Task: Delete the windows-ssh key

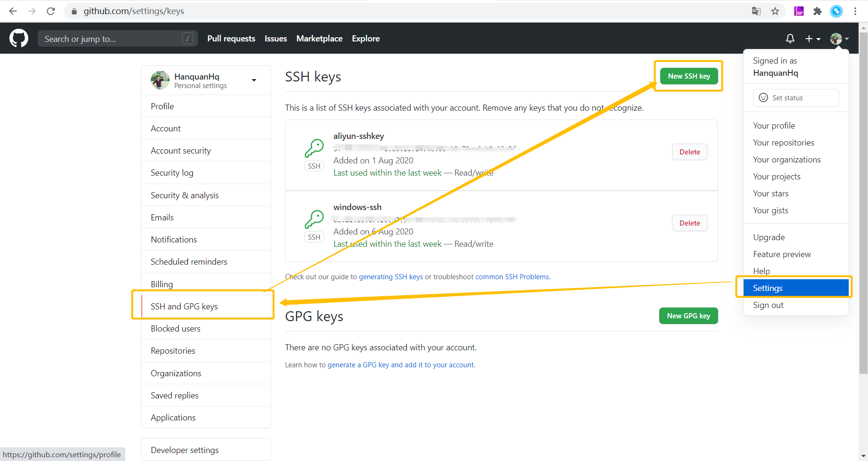Action: click(x=689, y=223)
